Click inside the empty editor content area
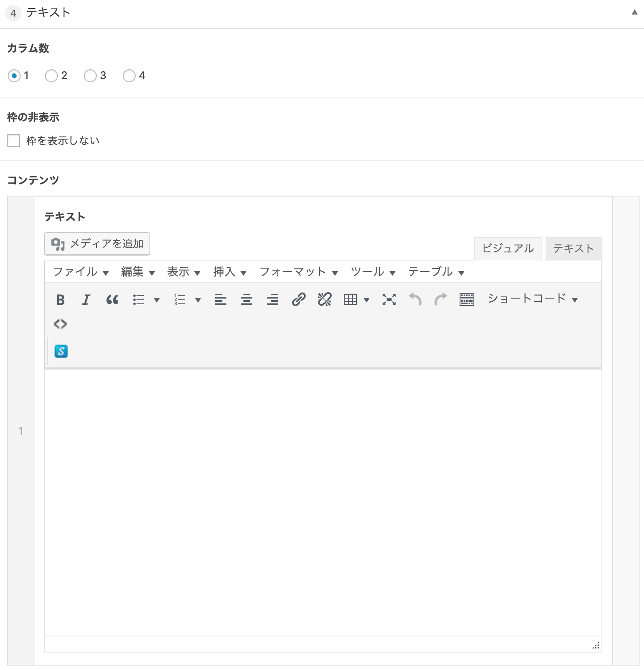Screen dimensions: 644x670 (x=323, y=501)
